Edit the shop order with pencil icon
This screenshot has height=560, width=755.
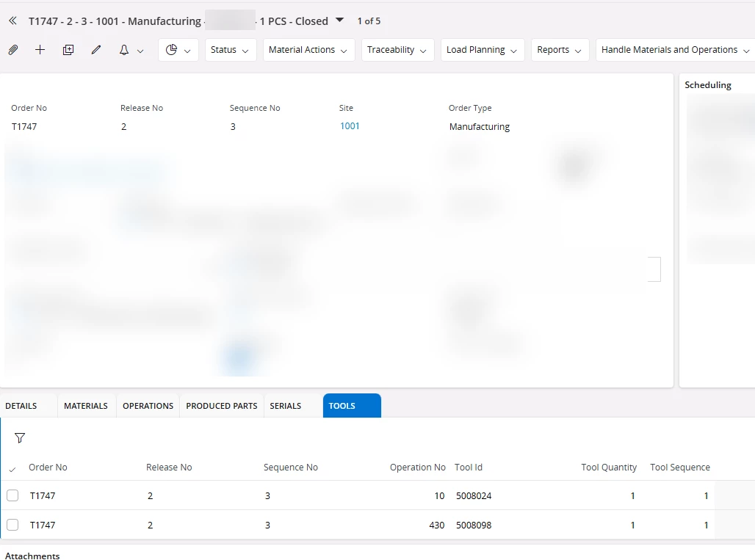96,50
